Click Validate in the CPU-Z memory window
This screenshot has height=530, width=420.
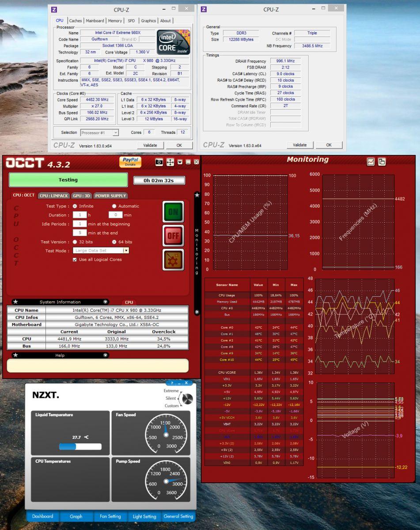tap(300, 145)
